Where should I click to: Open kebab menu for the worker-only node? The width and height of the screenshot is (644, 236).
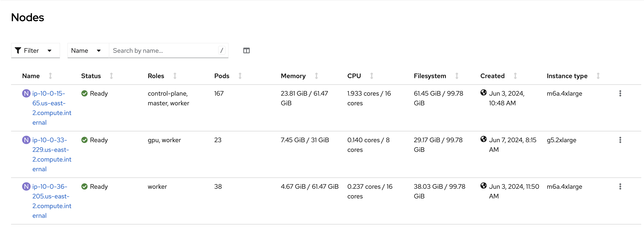point(620,186)
